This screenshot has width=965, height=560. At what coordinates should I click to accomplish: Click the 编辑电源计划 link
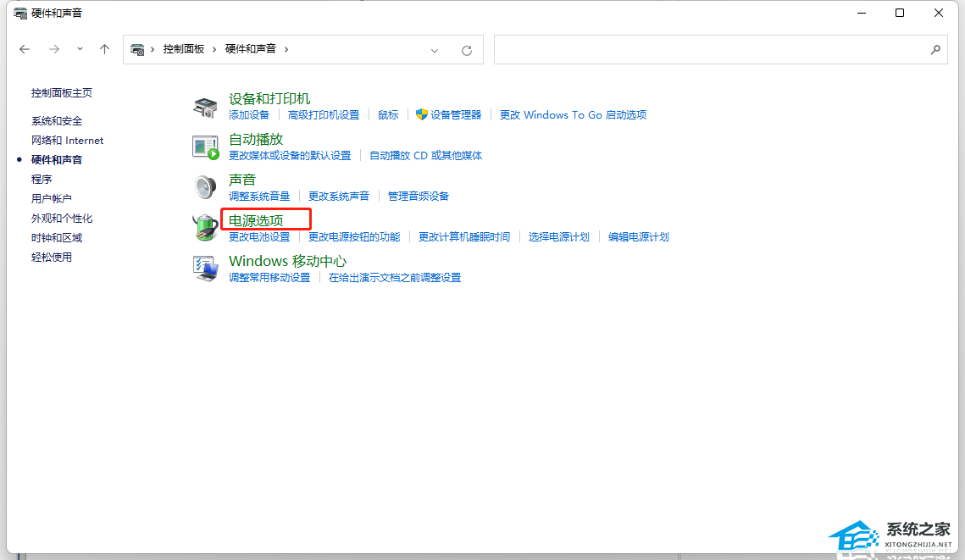(x=639, y=237)
